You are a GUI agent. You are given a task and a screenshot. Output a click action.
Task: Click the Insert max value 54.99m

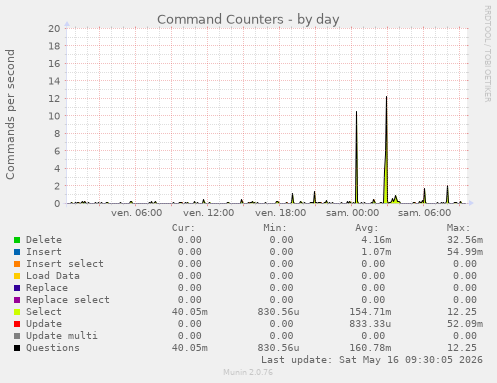coord(465,252)
